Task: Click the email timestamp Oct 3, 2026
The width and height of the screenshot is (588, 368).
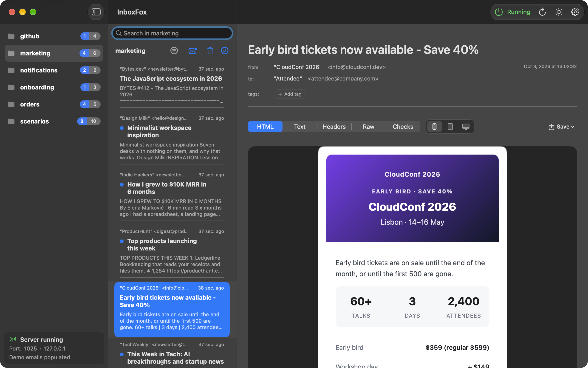Action: point(550,66)
